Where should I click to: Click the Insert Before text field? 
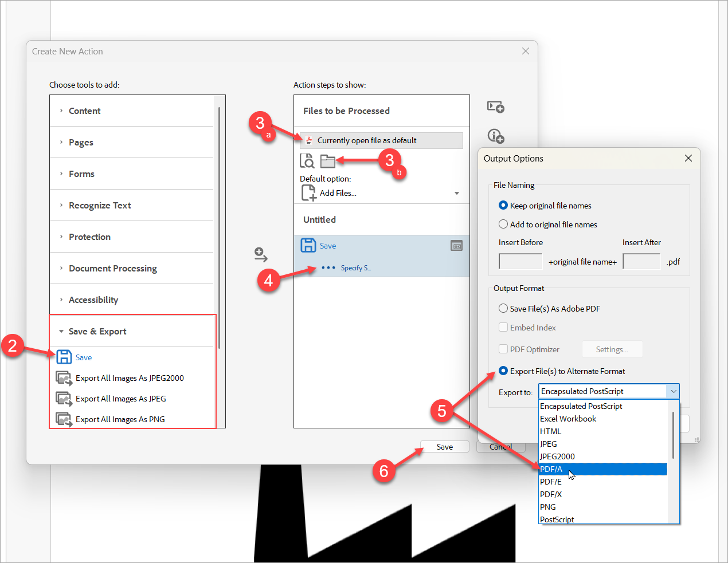point(520,262)
